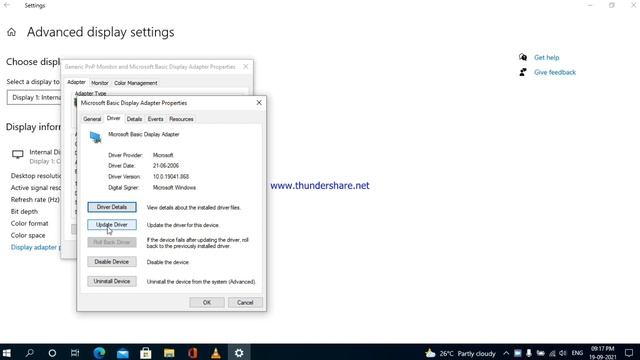Screen dimensions: 640x360
Task: Click the Update Driver button
Action: coord(112,225)
